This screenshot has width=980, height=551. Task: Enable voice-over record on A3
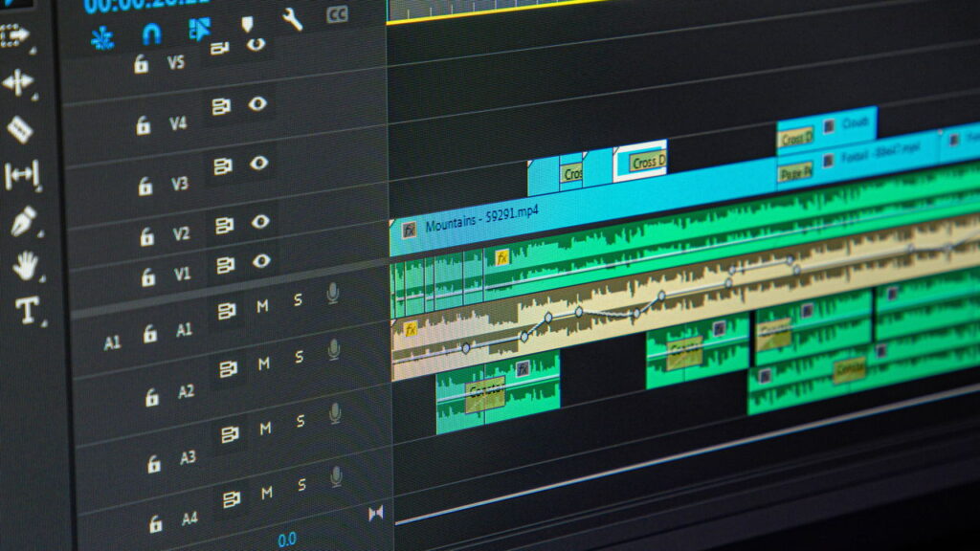335,413
